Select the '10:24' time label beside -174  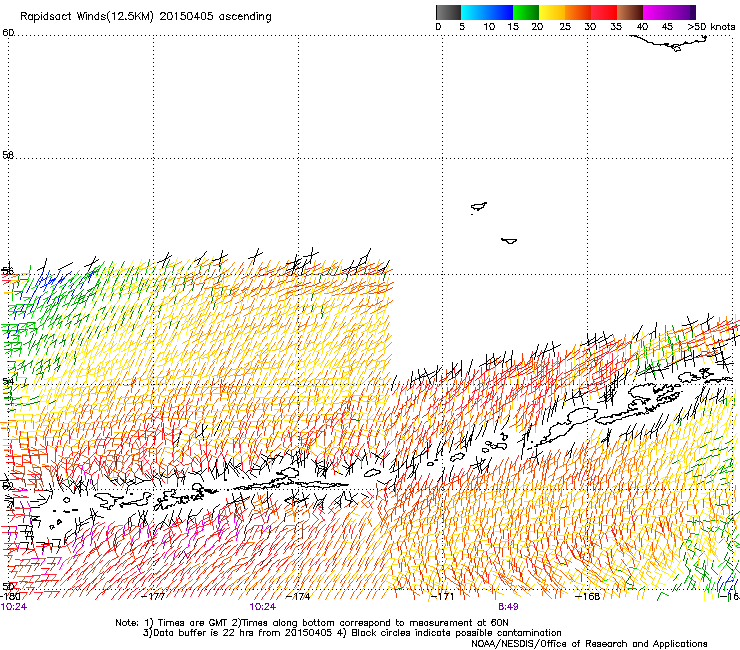263,607
